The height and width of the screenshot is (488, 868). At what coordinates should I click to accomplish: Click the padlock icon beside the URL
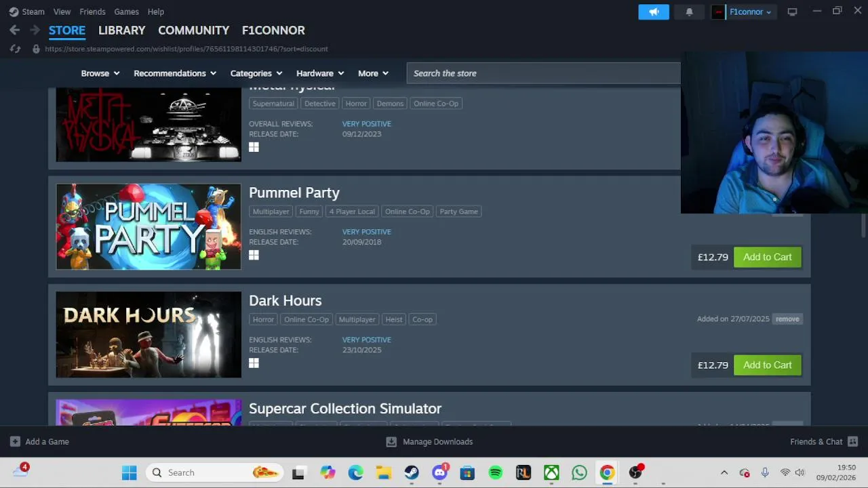(36, 49)
